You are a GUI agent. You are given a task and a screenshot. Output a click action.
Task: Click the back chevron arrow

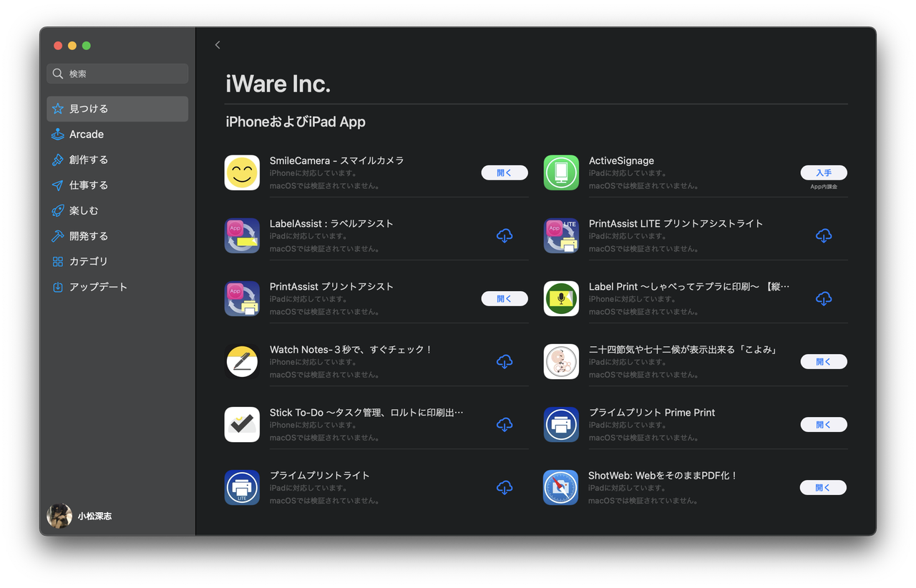pos(218,45)
